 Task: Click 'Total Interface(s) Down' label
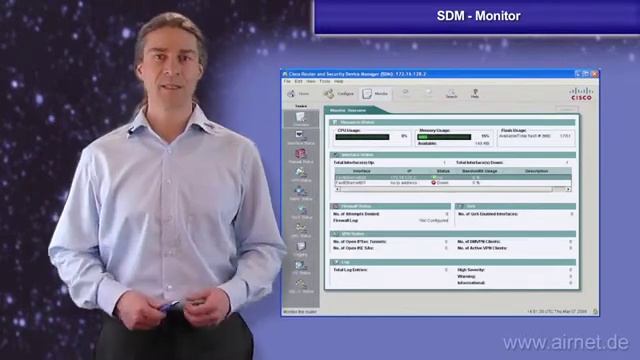tap(480, 162)
